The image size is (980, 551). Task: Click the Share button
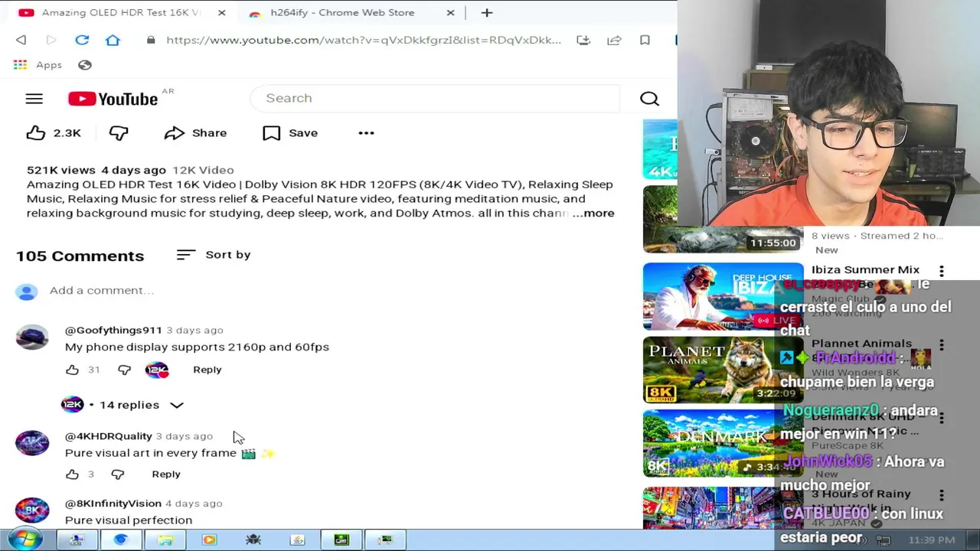coord(195,133)
